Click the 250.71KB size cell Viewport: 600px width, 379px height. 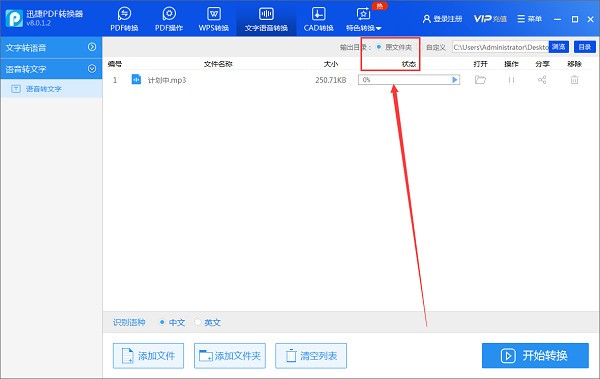(331, 80)
